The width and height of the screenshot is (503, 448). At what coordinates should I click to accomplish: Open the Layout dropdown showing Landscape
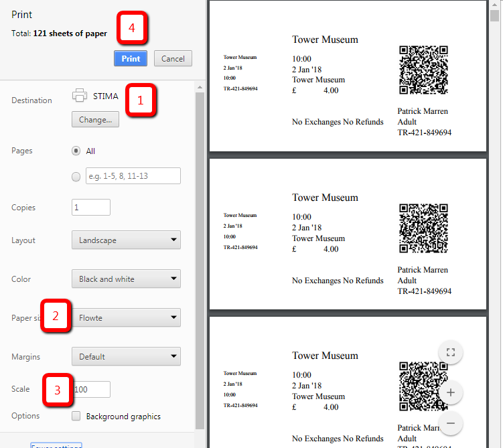[x=126, y=240]
